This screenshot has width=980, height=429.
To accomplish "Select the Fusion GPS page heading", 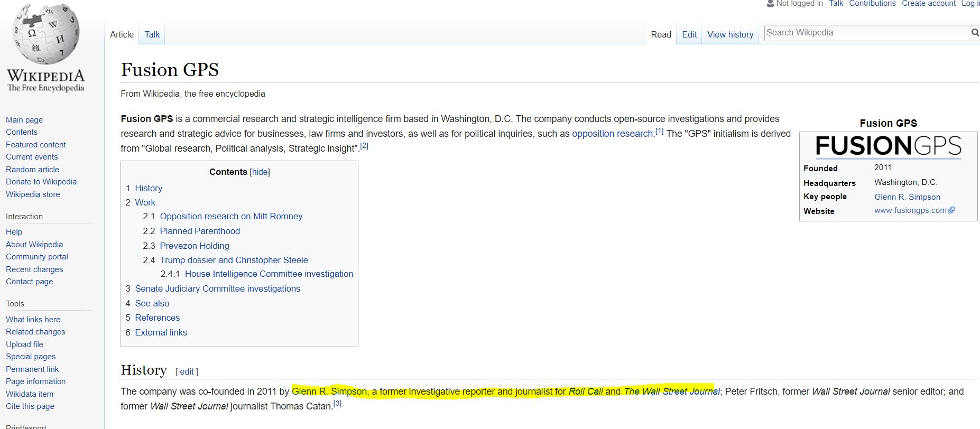I will coord(170,70).
